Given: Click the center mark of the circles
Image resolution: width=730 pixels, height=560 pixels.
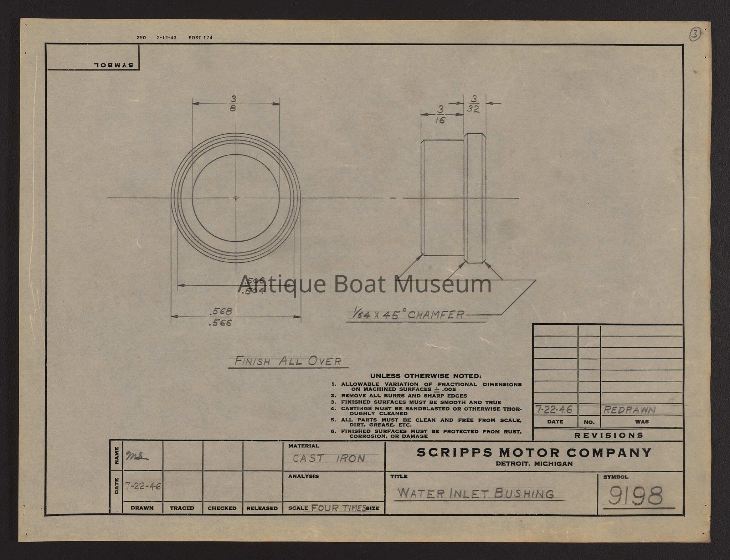Looking at the screenshot, I should click(x=236, y=198).
